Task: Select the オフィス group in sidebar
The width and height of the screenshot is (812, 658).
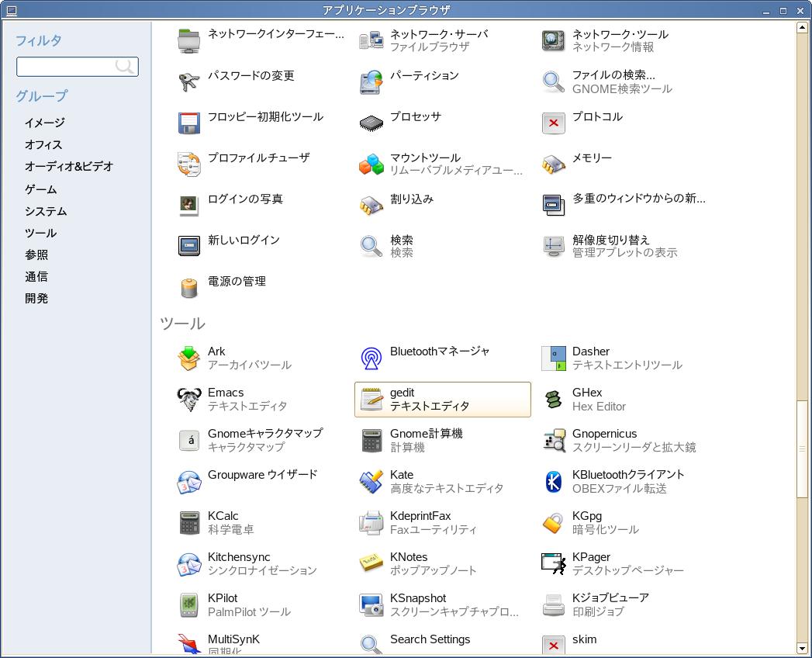Action: pos(43,144)
